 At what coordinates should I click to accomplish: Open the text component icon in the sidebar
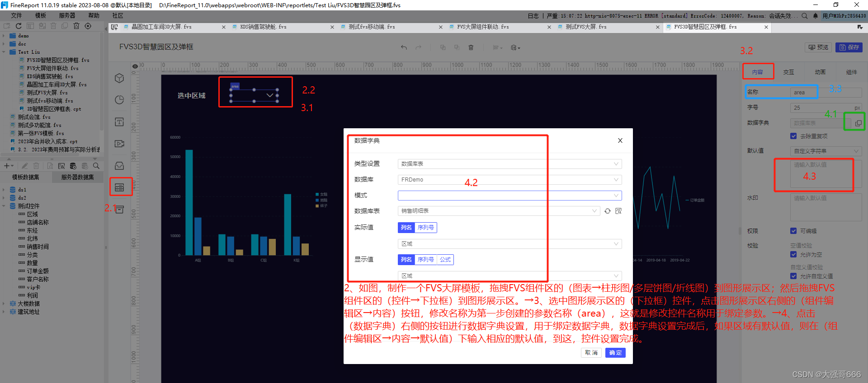pyautogui.click(x=119, y=122)
